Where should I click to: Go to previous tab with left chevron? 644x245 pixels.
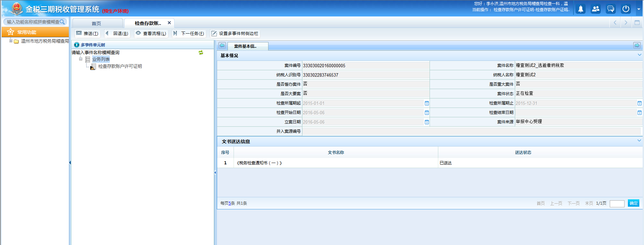pos(615,23)
